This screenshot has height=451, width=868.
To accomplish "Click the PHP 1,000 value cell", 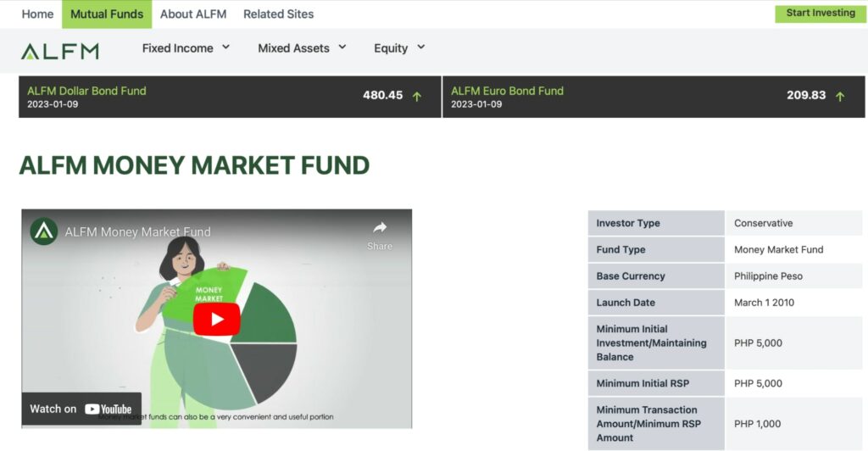I will [x=793, y=424].
